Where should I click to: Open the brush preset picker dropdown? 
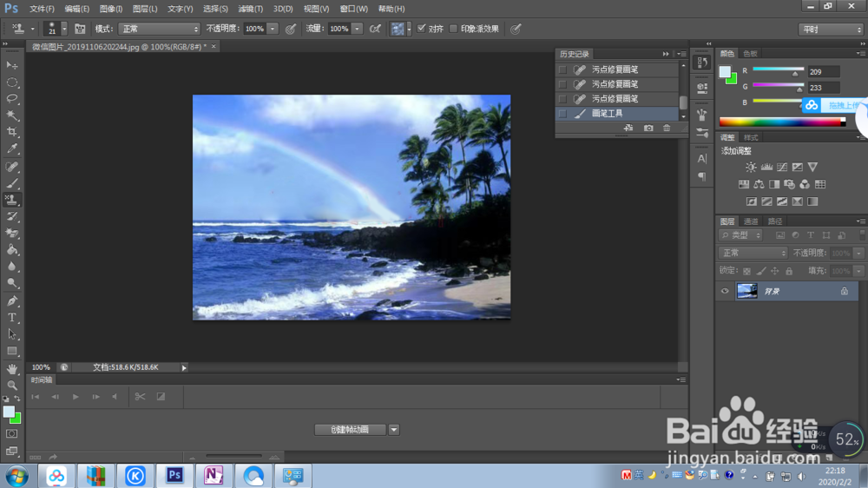point(64,29)
